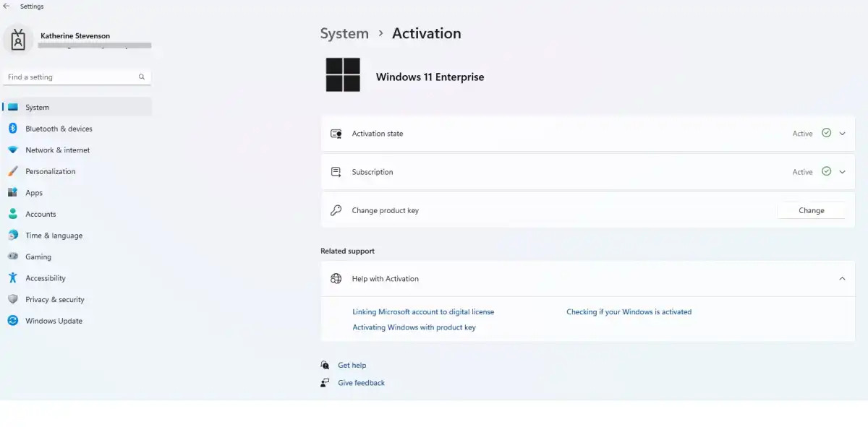Click the Privacy & security shield icon

(x=13, y=299)
